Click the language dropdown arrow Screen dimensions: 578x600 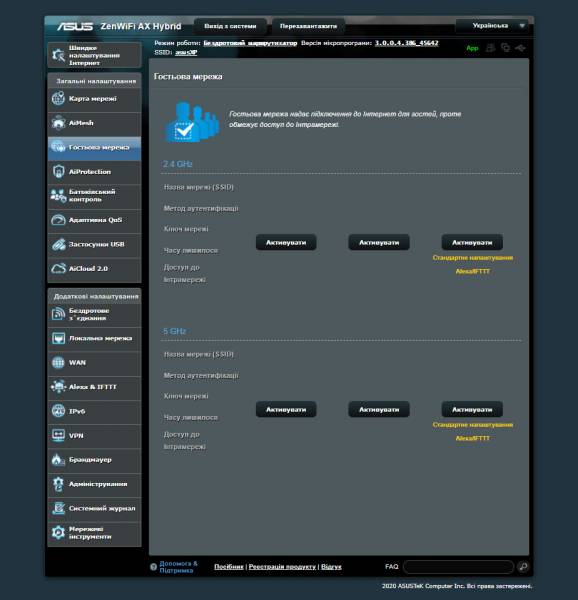522,26
